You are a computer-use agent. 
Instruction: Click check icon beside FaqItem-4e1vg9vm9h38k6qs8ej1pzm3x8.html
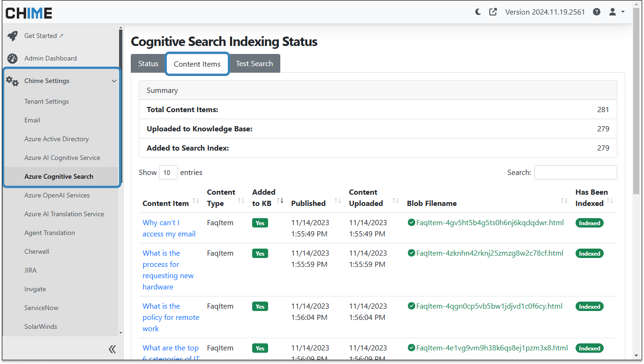(411, 348)
